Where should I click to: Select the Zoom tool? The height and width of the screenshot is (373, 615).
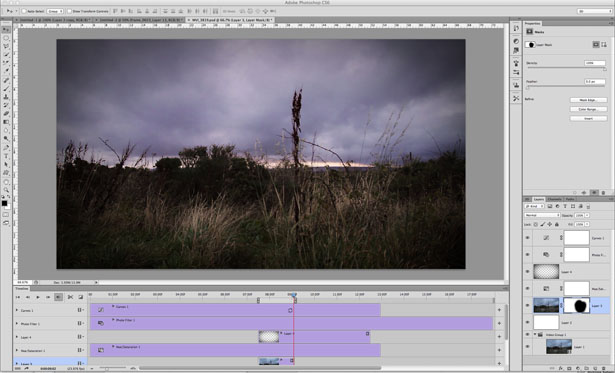(x=6, y=190)
